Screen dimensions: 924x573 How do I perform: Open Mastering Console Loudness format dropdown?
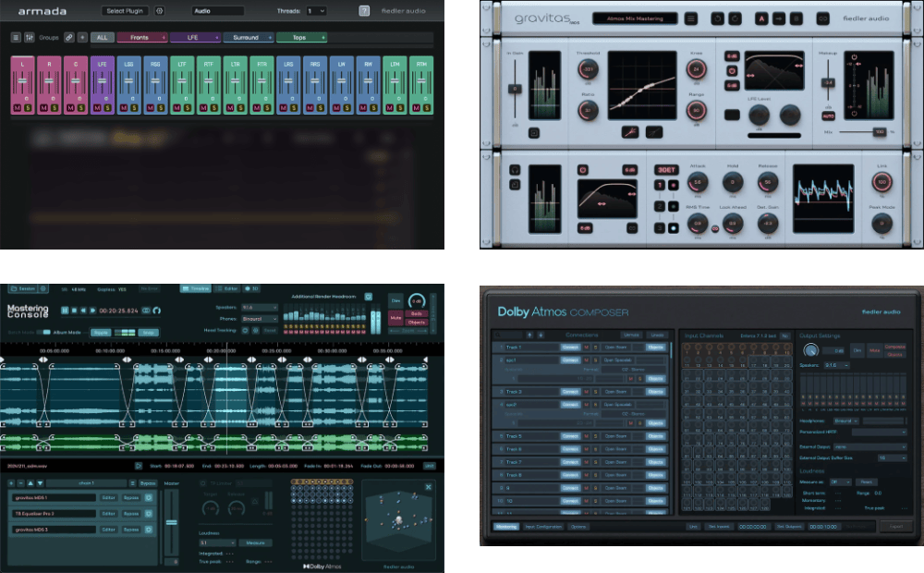217,543
